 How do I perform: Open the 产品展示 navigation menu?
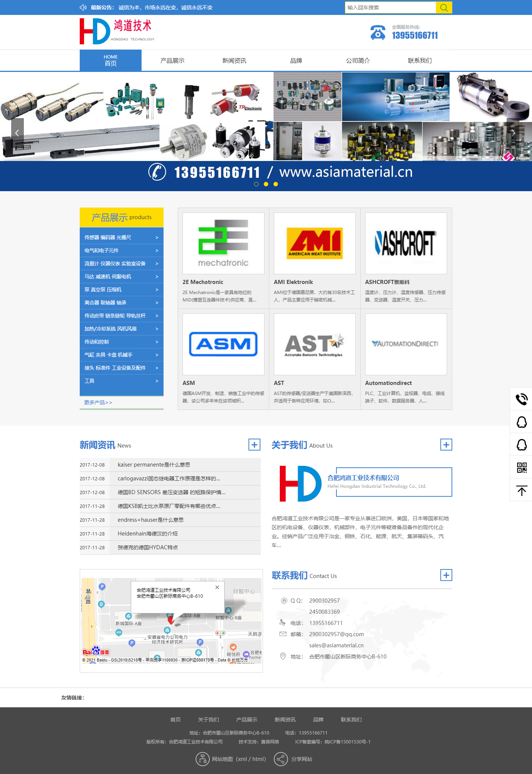(172, 60)
